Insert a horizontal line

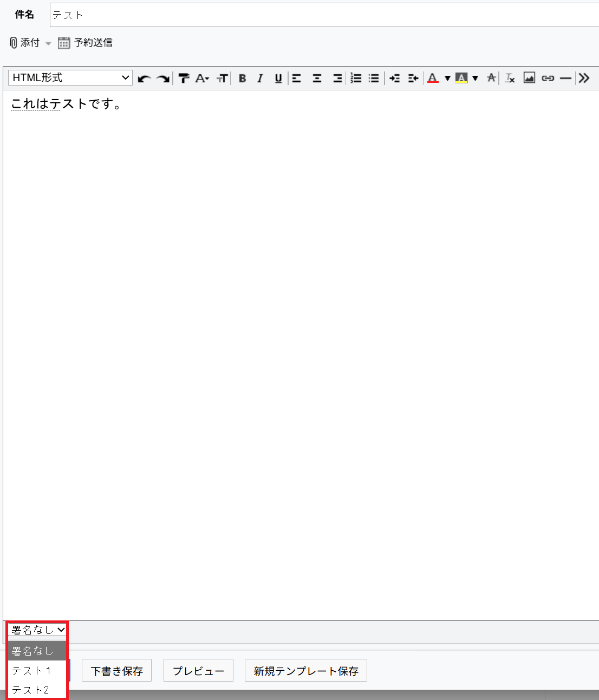[x=565, y=78]
